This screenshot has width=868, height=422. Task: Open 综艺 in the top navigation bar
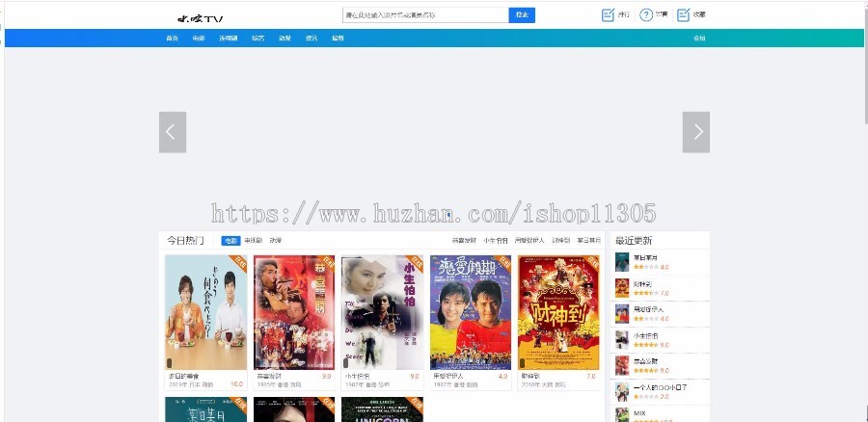click(258, 39)
